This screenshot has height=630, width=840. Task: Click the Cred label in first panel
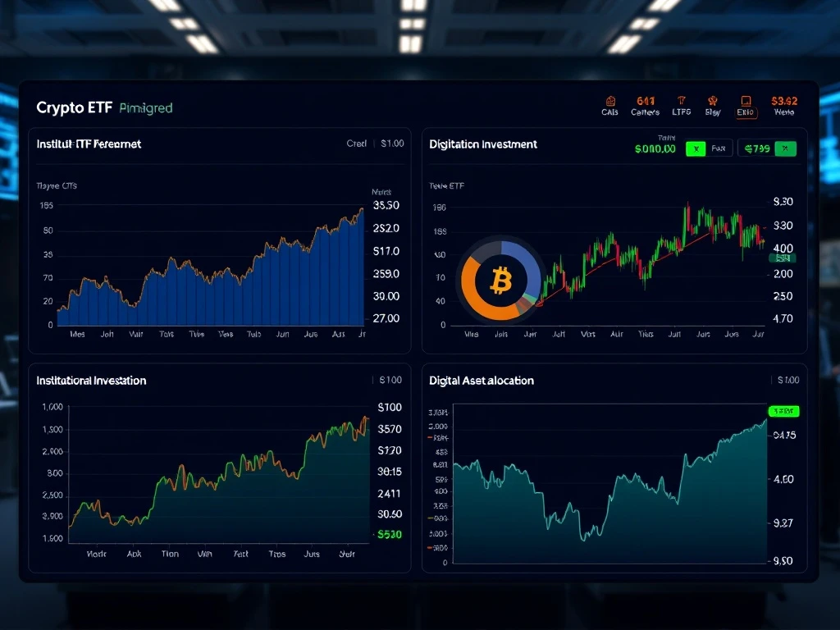click(356, 144)
